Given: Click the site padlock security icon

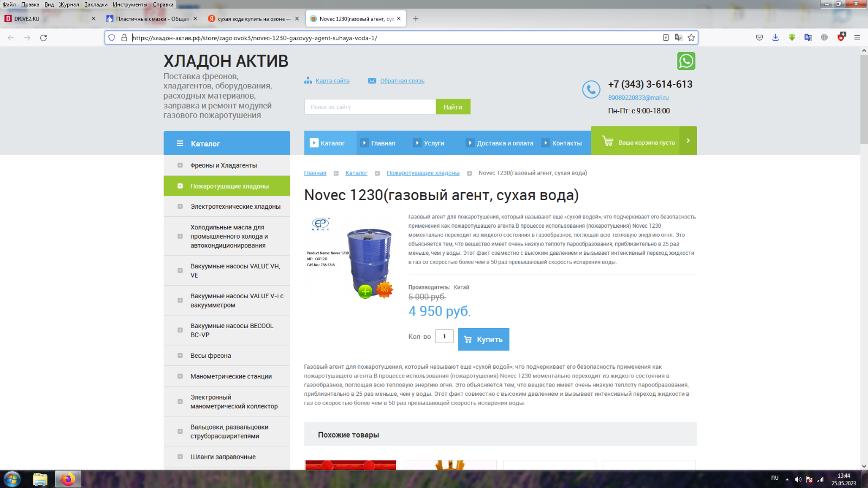Looking at the screenshot, I should tap(124, 37).
